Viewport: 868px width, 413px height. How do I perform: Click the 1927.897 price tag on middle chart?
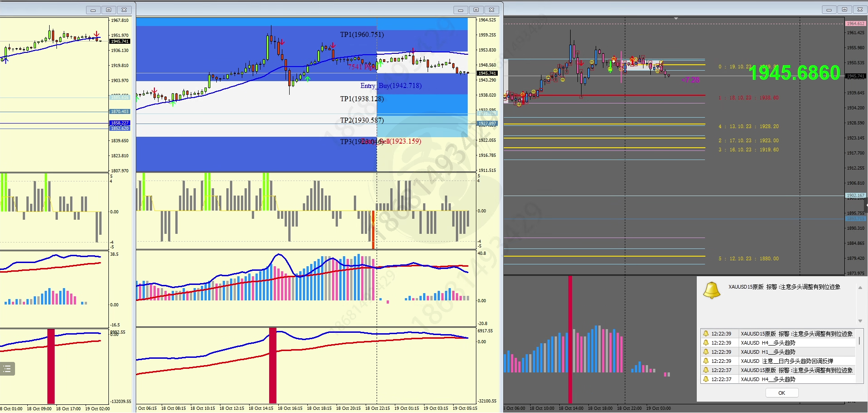pyautogui.click(x=487, y=124)
